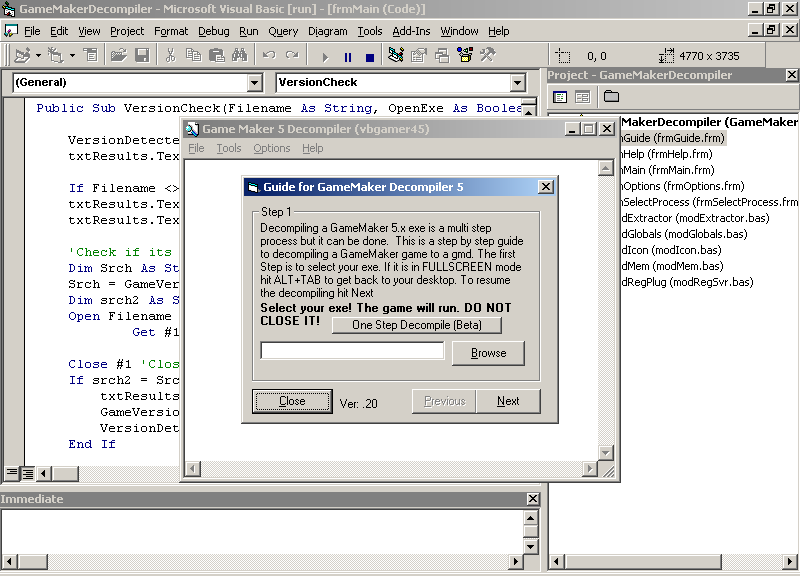
Task: Open the Format menu
Action: pos(171,31)
